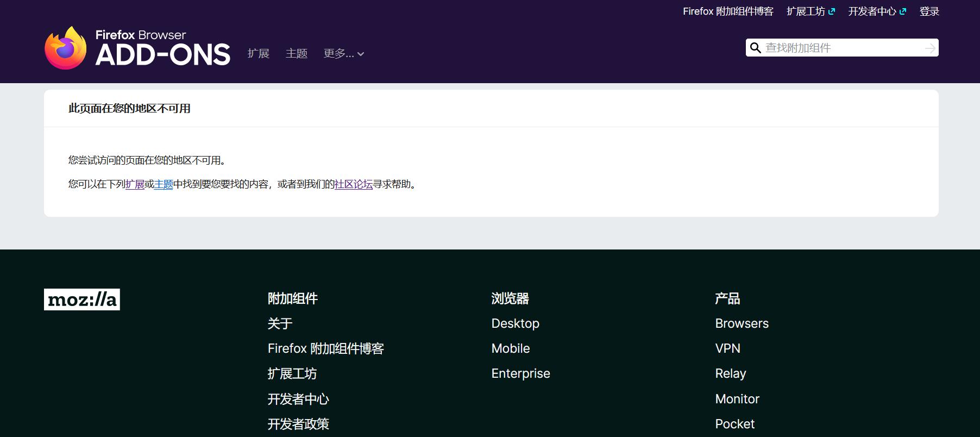Open the footer Pocket link
Image resolution: width=980 pixels, height=437 pixels.
pyautogui.click(x=735, y=424)
